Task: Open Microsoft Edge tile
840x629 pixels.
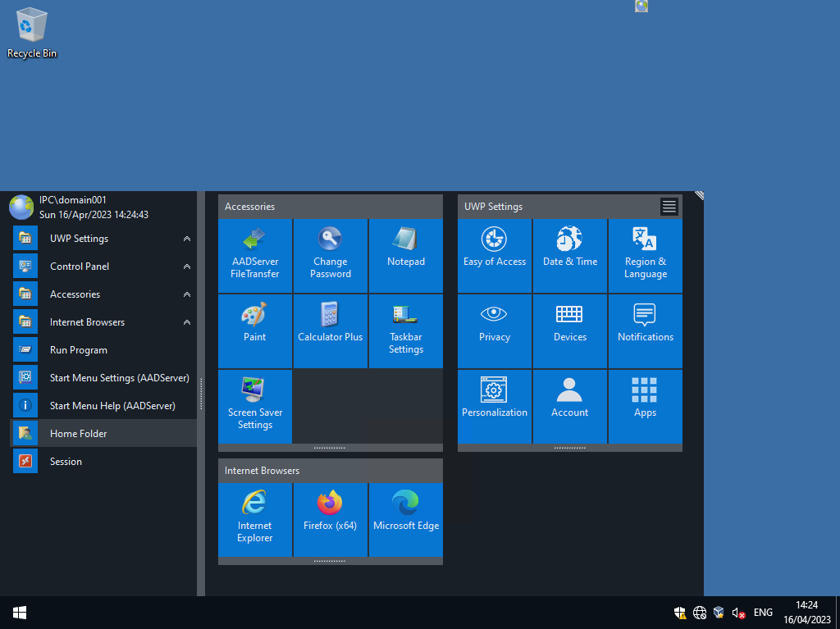Action: pos(406,519)
